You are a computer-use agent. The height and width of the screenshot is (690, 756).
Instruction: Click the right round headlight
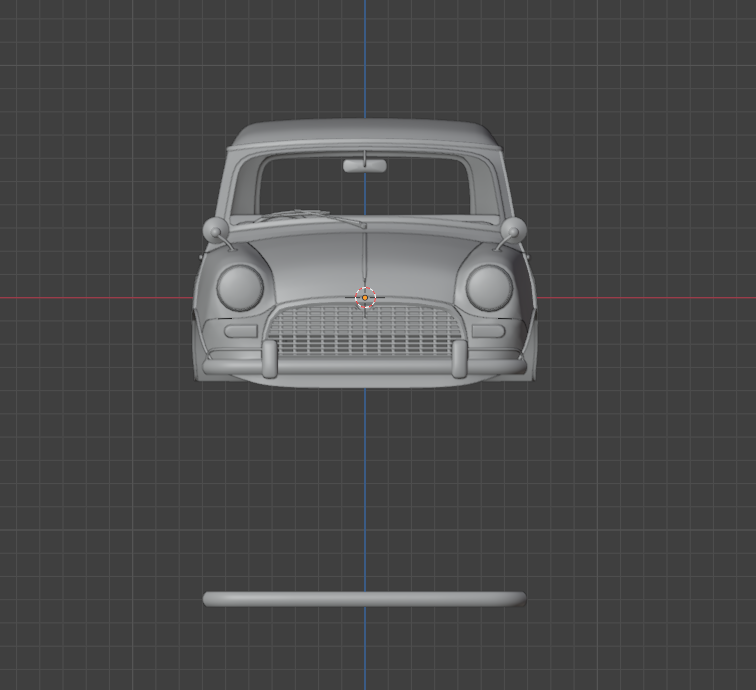pos(489,287)
